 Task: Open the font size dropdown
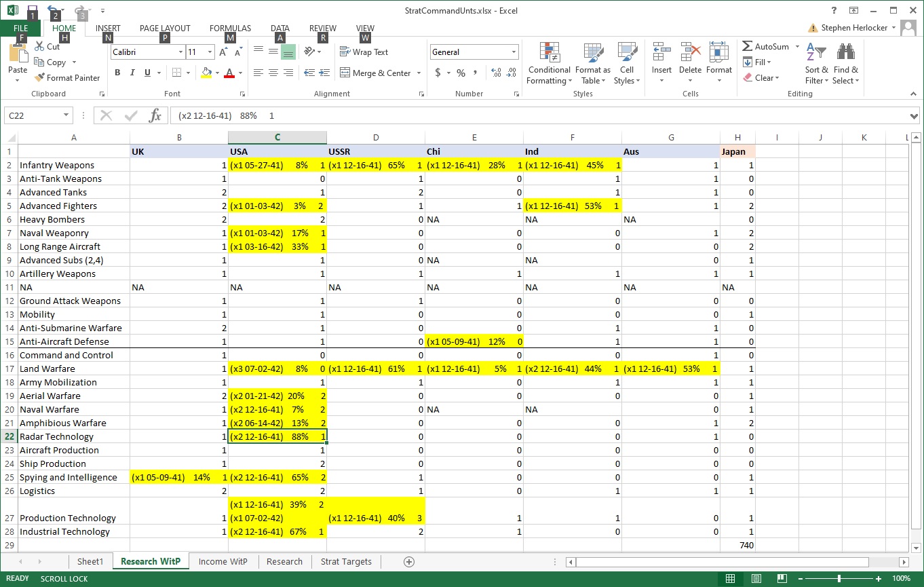(x=210, y=52)
